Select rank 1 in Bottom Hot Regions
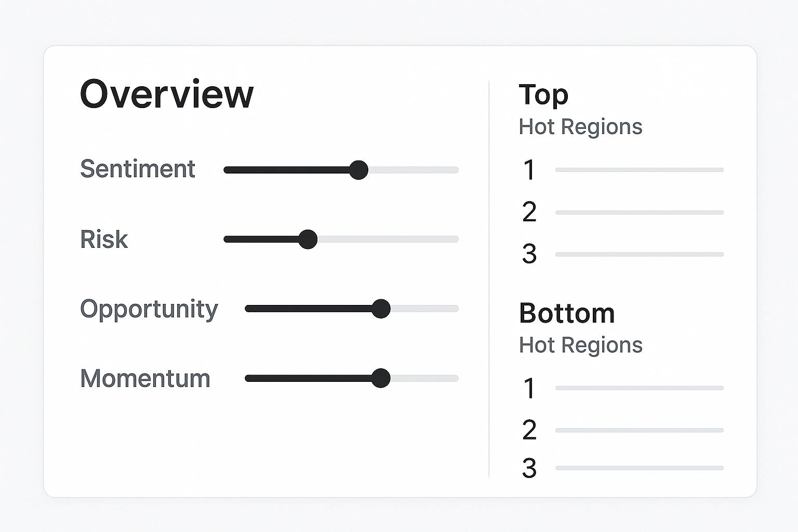Image resolution: width=798 pixels, height=532 pixels. coord(529,389)
